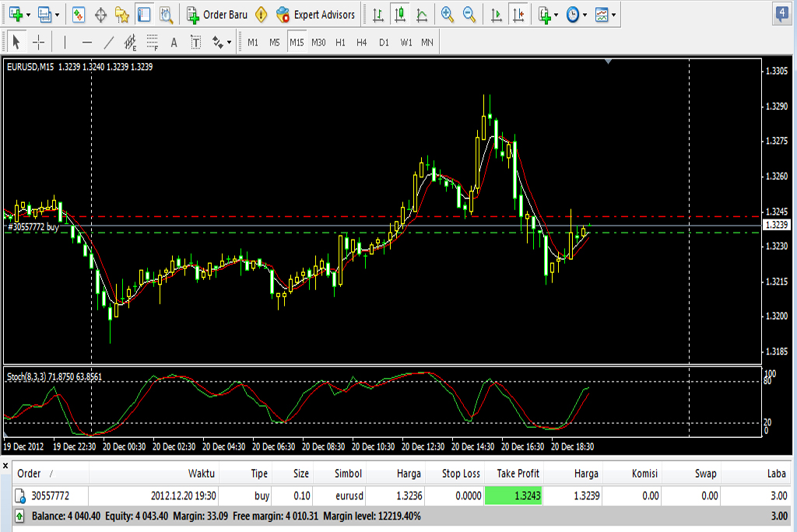Switch to MN timeframe
797x532 pixels.
[427, 43]
